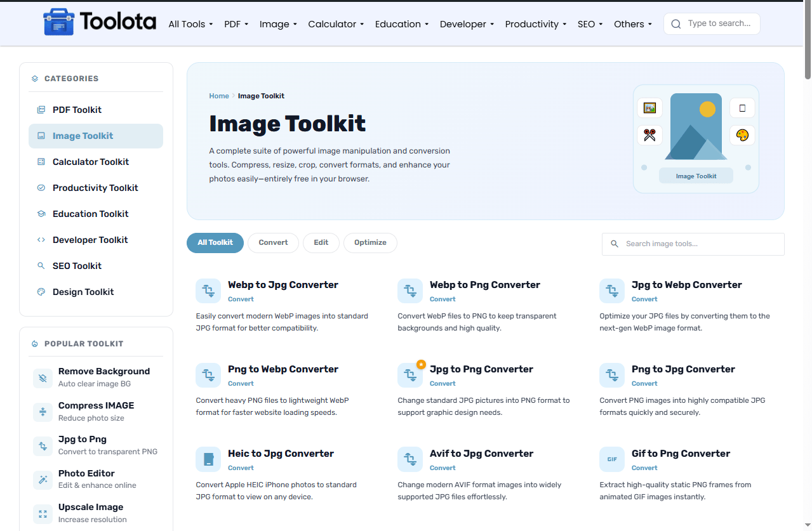
Task: Click the POPULAR TOOLKIT heading
Action: pos(84,344)
